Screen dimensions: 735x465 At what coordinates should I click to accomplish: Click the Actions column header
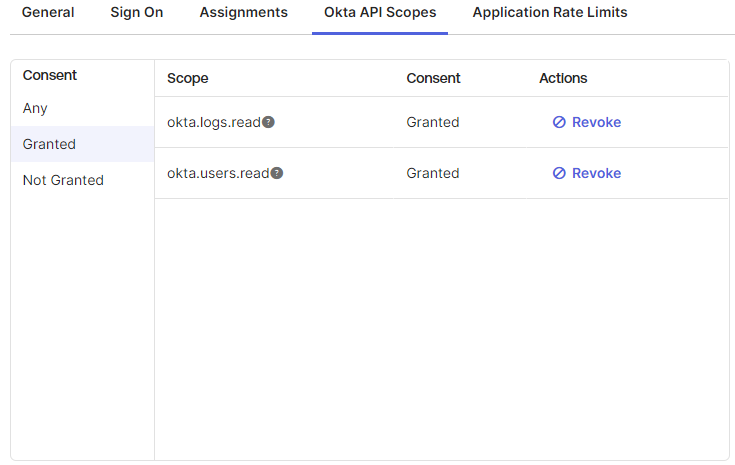(563, 78)
